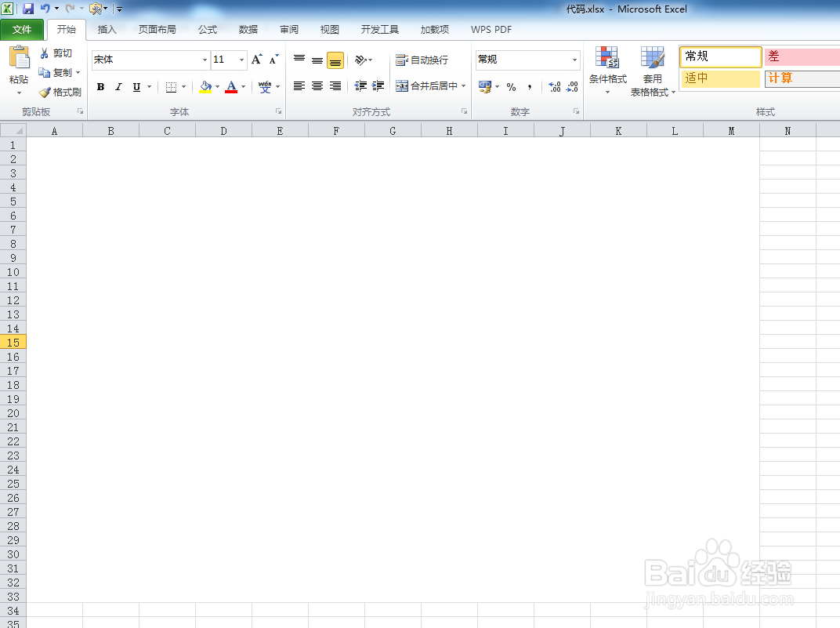
Task: Toggle Underline formatting
Action: tap(136, 87)
